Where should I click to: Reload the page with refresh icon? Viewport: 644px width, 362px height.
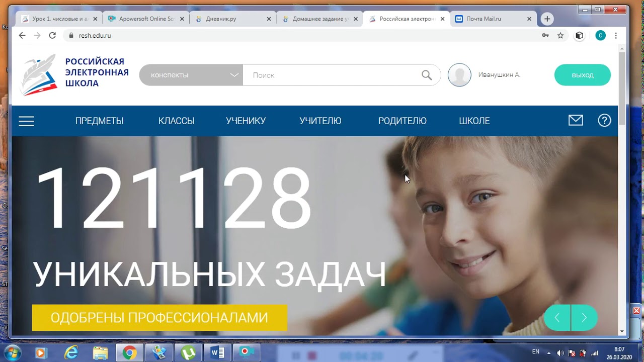pyautogui.click(x=52, y=35)
